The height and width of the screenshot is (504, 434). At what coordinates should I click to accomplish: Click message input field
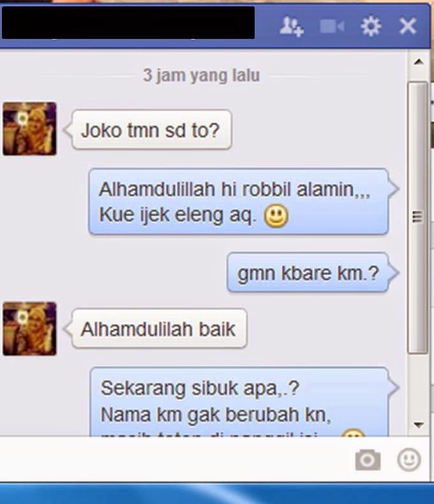(177, 459)
